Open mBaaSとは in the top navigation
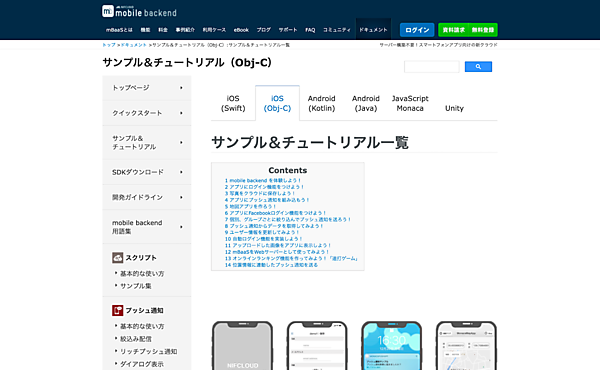Image resolution: width=600 pixels, height=370 pixels. (x=119, y=30)
